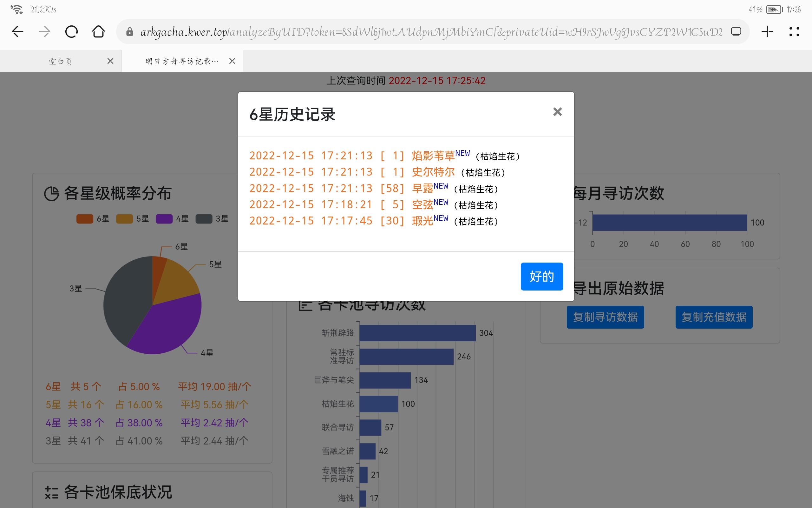Screen dimensions: 812x508
Task: Select the 早露 record entry
Action: pos(374,188)
